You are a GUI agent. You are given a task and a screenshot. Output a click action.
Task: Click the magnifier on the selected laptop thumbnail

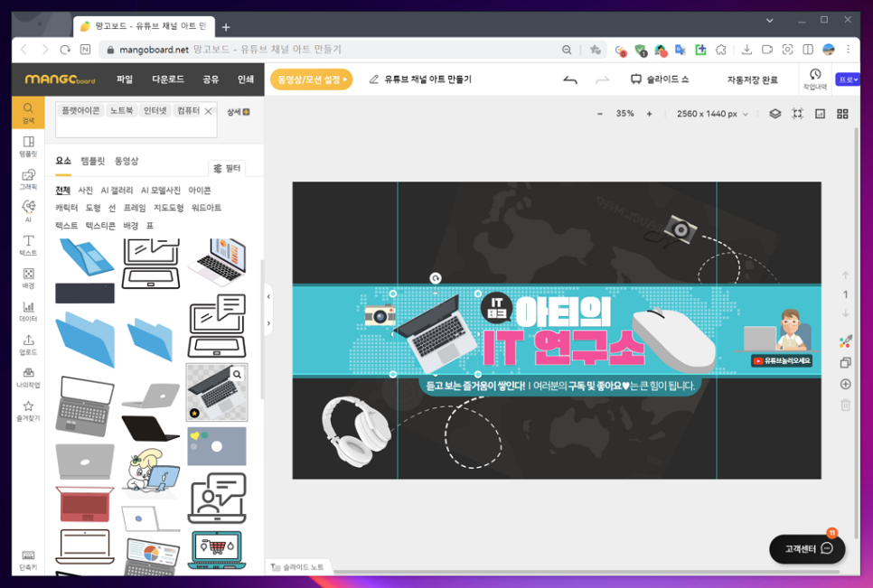237,374
